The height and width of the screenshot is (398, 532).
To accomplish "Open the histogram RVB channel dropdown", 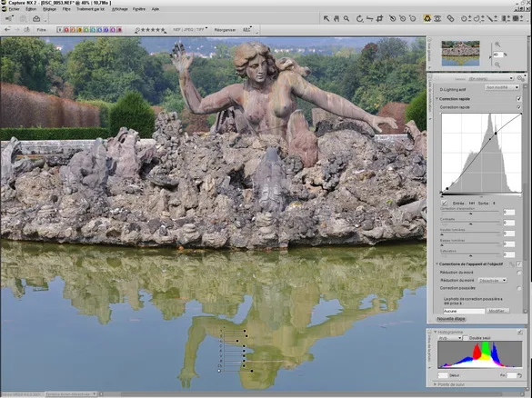I will [x=450, y=338].
